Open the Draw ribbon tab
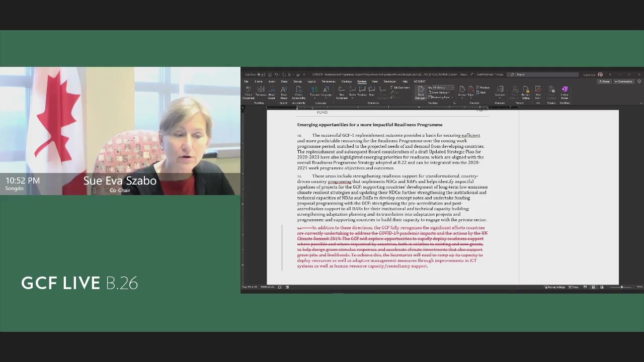This screenshot has height=362, width=644. tap(284, 81)
